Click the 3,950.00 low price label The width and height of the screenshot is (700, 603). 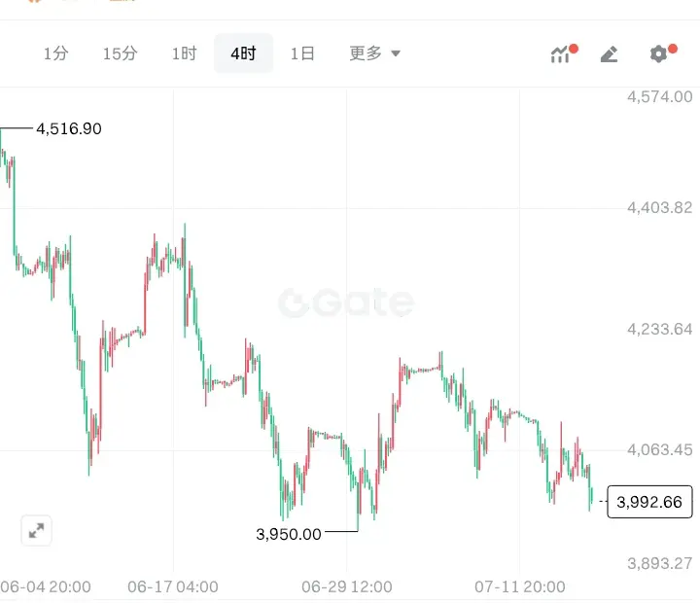click(x=289, y=534)
